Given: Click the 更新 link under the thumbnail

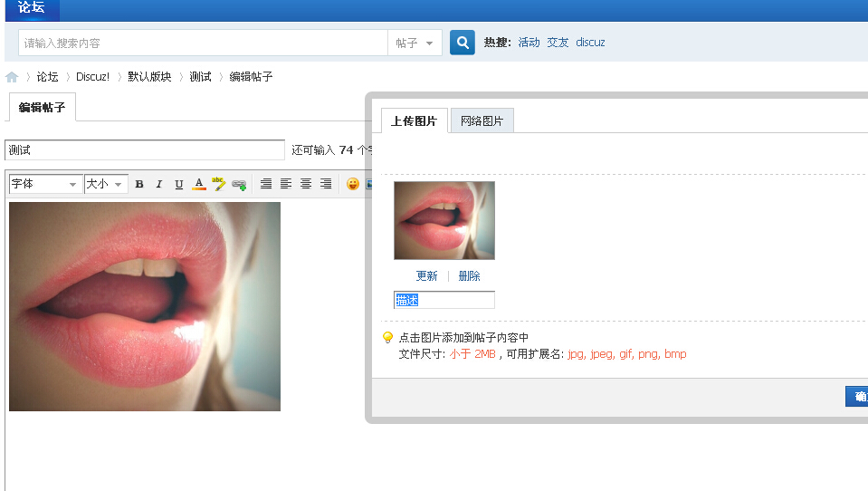Looking at the screenshot, I should [x=427, y=276].
